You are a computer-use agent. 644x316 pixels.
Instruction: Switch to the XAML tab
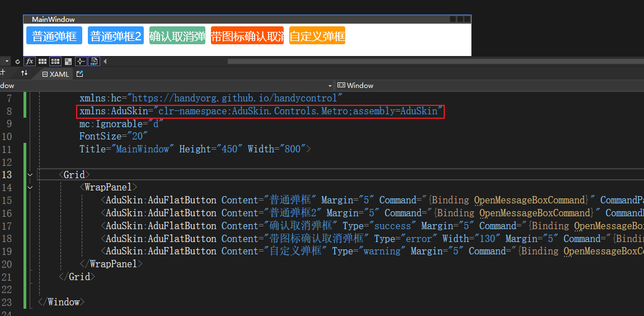click(56, 74)
